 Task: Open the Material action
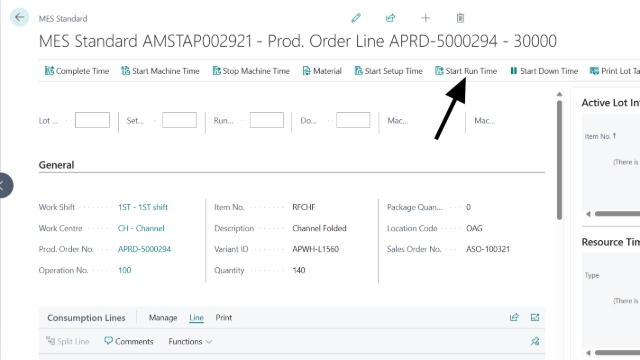[x=322, y=71]
